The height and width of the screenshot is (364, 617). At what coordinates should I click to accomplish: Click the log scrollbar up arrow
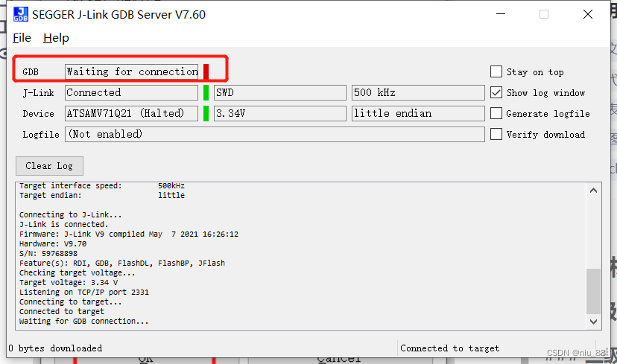pos(593,191)
